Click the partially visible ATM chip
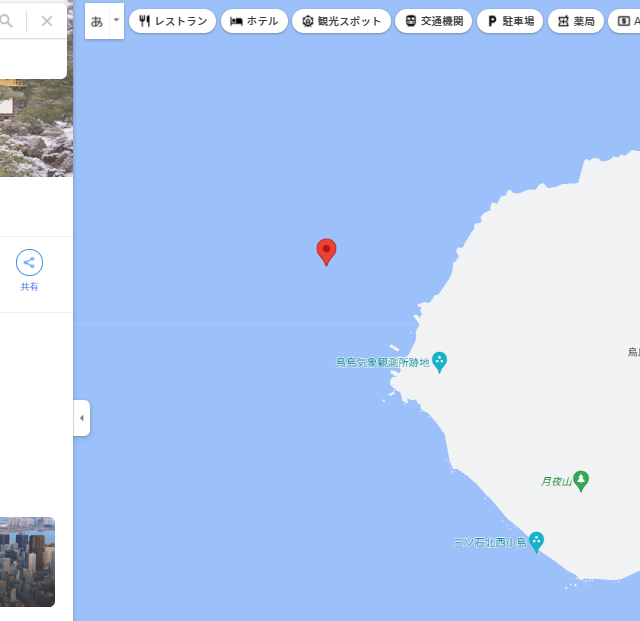Screen dimensions: 640x621 click(624, 21)
